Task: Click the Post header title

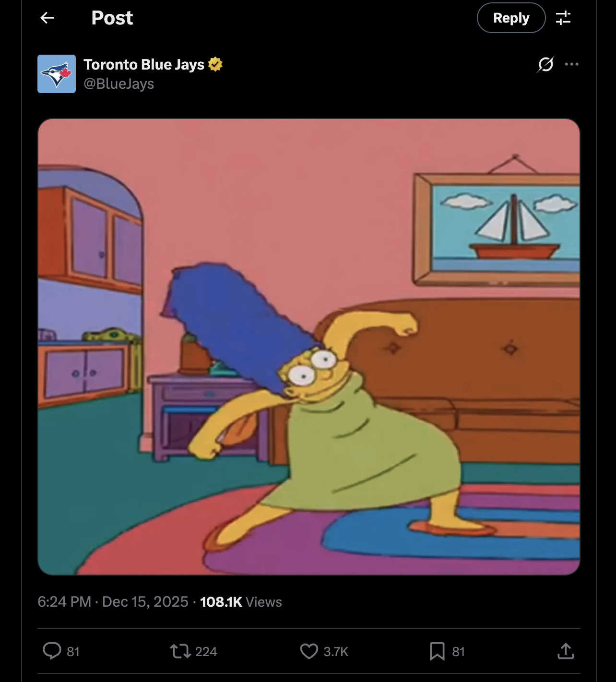Action: point(112,18)
